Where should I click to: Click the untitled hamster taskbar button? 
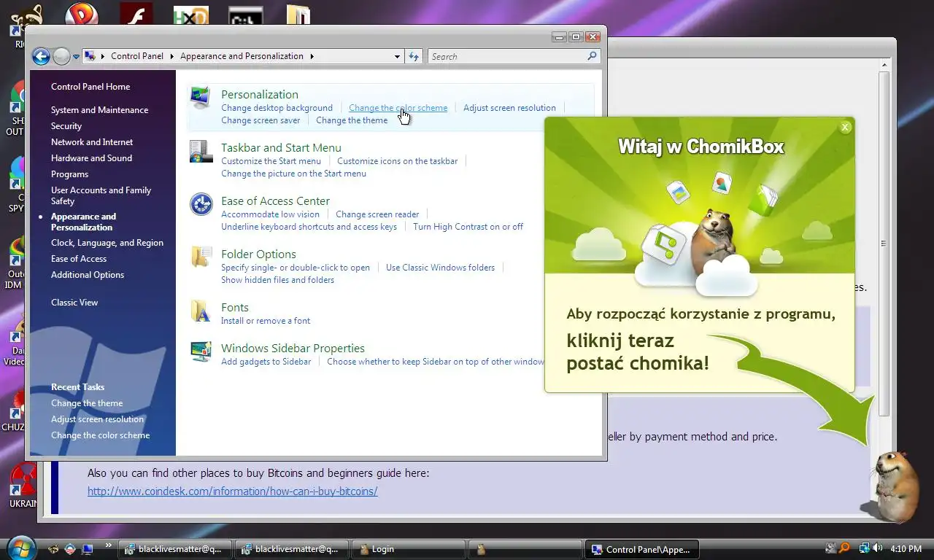click(x=525, y=549)
